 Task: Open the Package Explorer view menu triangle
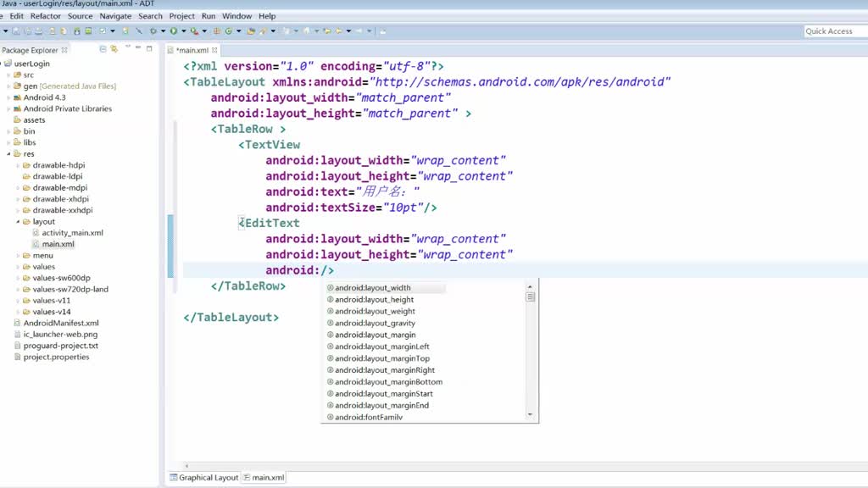(128, 47)
